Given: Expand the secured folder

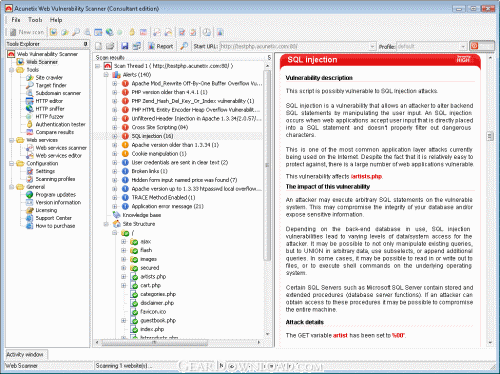Looking at the screenshot, I should click(x=123, y=268).
